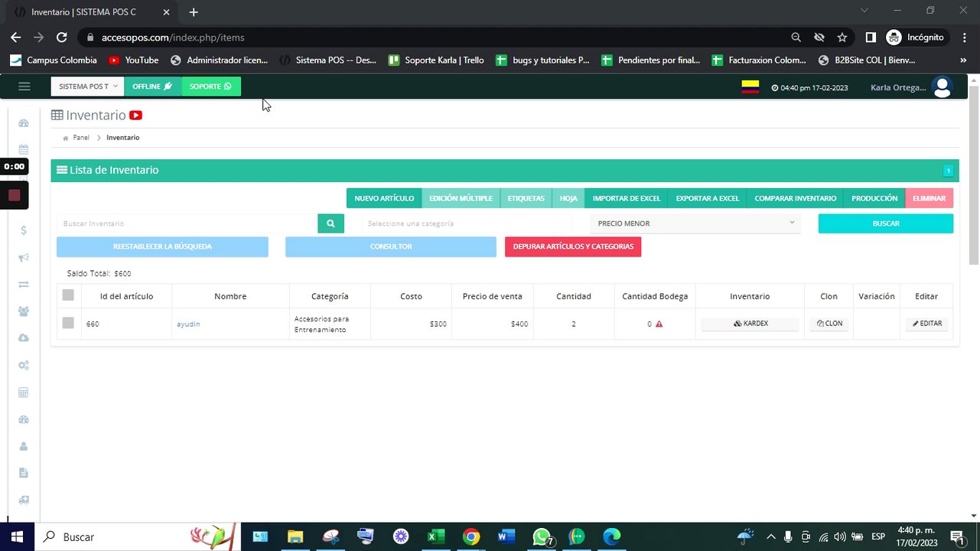980x551 pixels.
Task: Open Inventario YouTube tutorial icon
Action: point(135,116)
